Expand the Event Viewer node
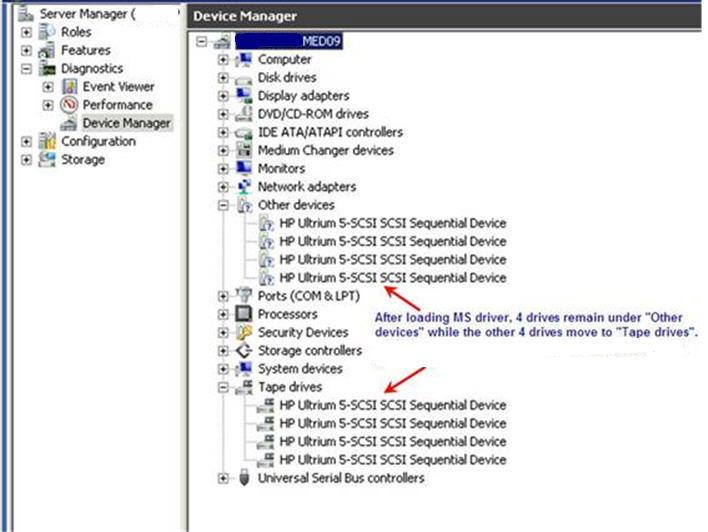The image size is (708, 532). [x=48, y=87]
